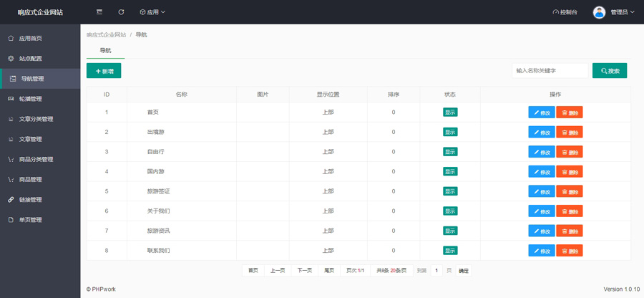
Task: Click the gear icon beside 站点配置
Action: (x=11, y=59)
